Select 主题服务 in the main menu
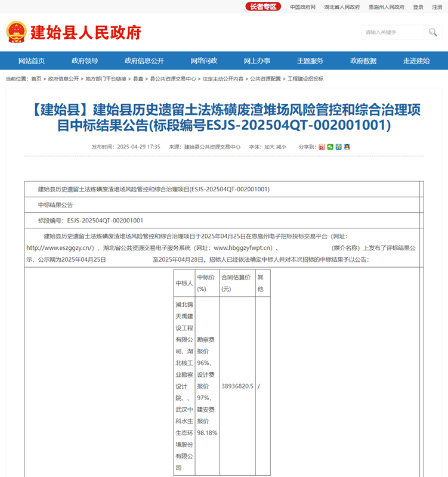This screenshot has height=477, width=448. [310, 61]
